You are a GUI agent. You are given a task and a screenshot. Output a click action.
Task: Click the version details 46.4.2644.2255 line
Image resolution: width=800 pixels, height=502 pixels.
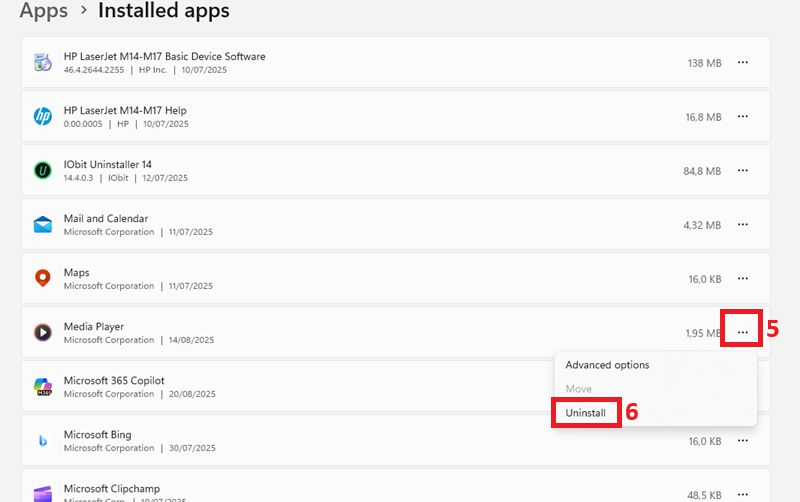pos(145,70)
